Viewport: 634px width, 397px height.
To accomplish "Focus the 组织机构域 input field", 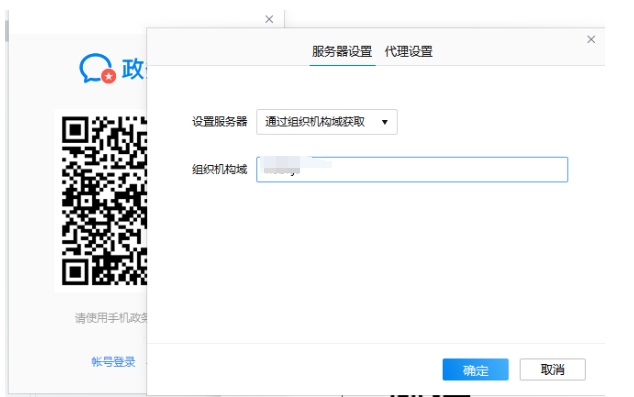I will 412,169.
